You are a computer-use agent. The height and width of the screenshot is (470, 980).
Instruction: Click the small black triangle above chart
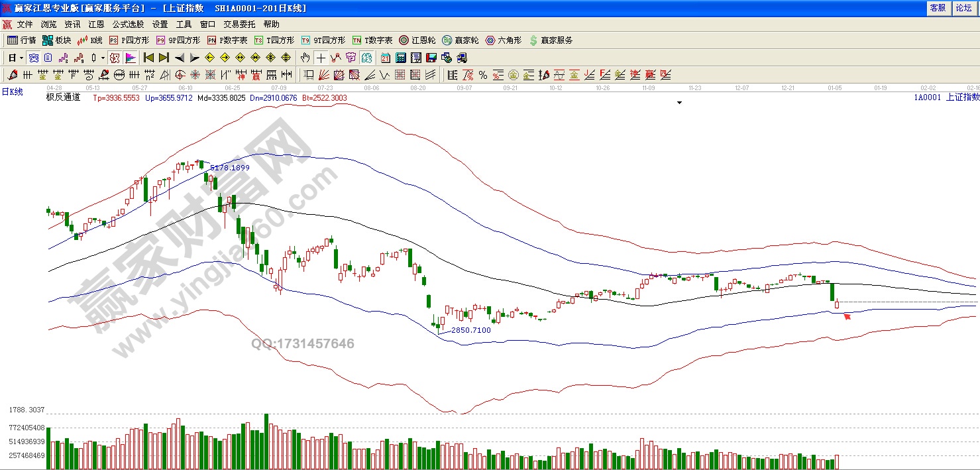(679, 103)
